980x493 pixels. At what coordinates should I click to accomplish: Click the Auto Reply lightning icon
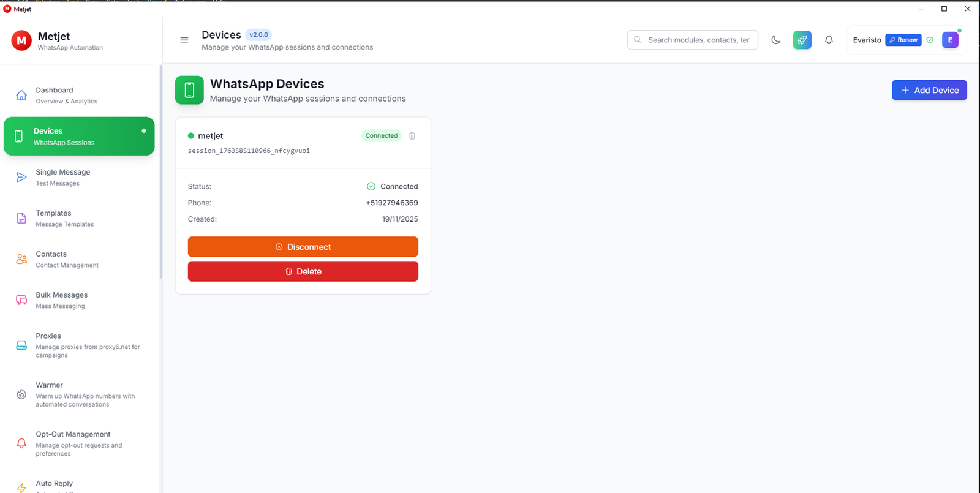(21, 487)
